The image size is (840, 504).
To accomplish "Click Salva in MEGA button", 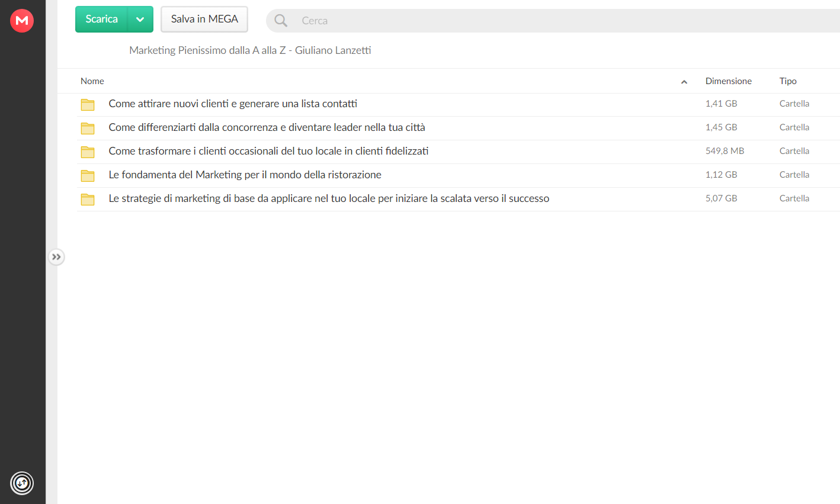I will [204, 19].
